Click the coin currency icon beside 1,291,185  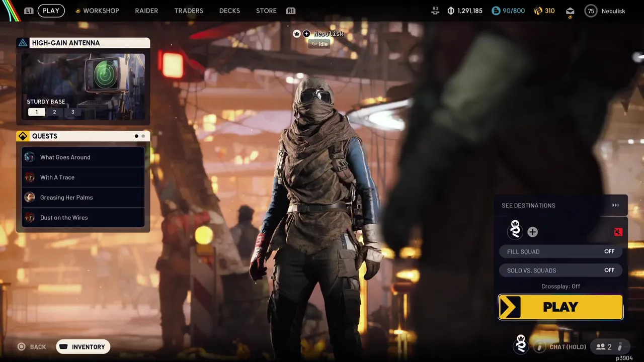click(451, 11)
